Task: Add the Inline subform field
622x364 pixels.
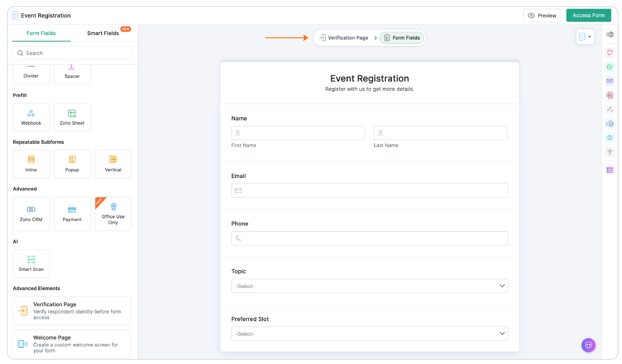Action: pyautogui.click(x=31, y=164)
